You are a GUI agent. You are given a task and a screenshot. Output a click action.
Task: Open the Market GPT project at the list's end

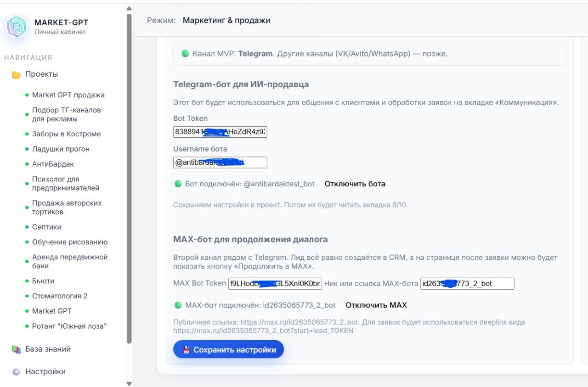52,311
